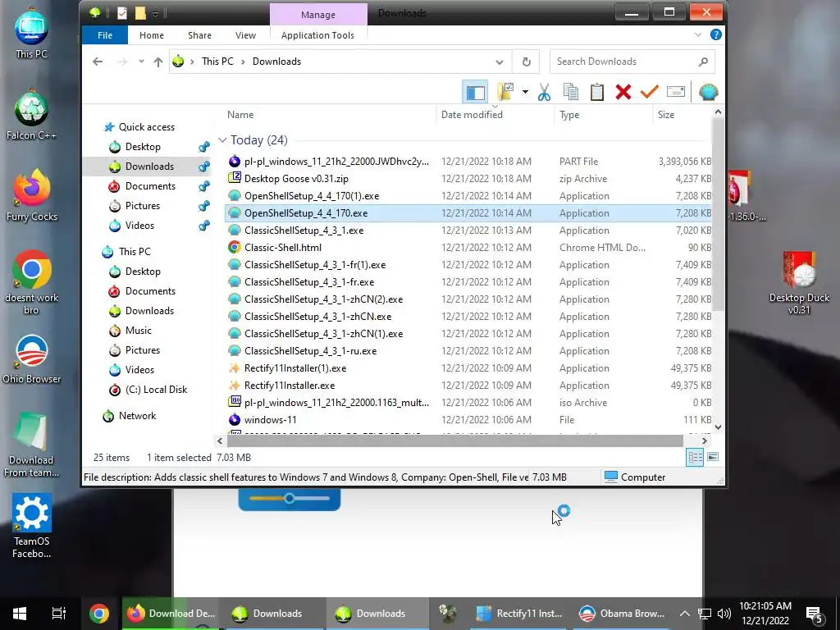Open Task View on the taskbar

58,614
